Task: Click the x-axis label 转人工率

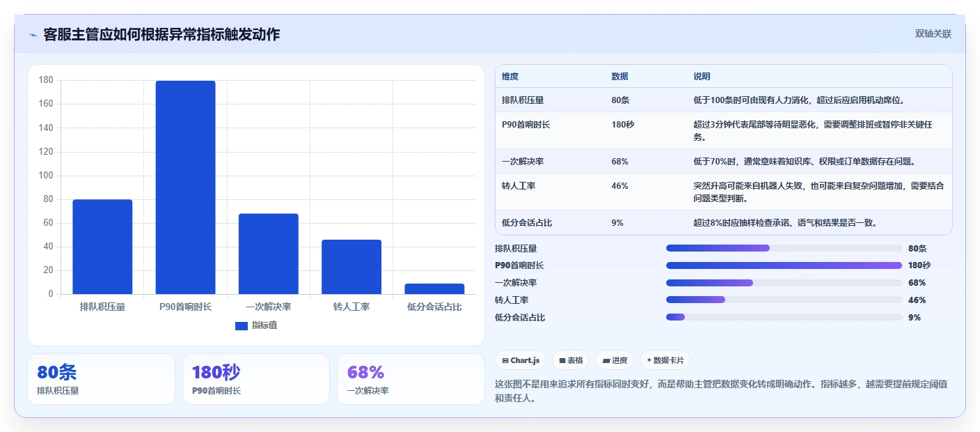Action: (x=351, y=307)
